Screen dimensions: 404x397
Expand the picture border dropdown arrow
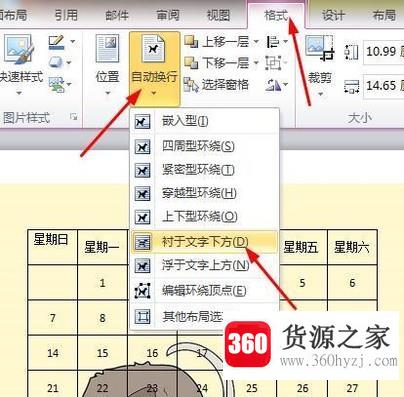(72, 42)
